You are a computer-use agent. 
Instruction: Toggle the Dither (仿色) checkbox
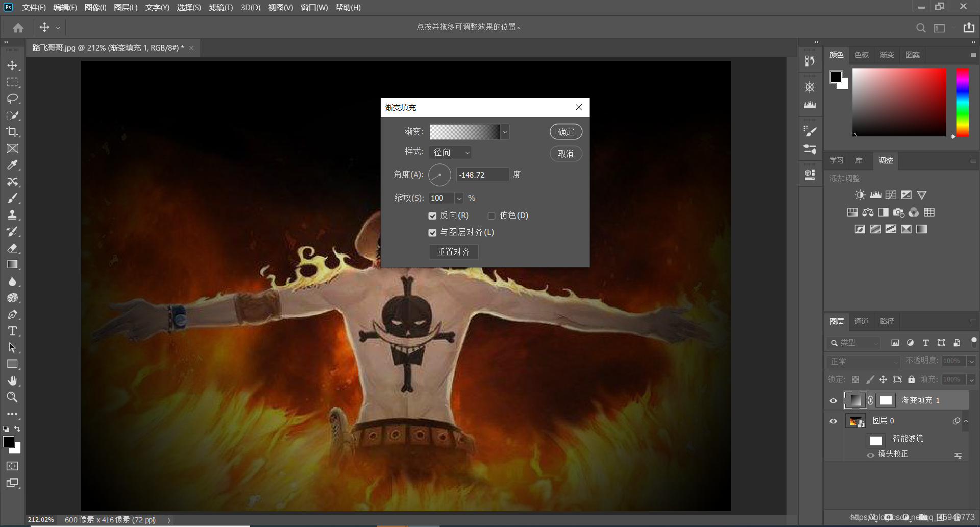492,216
